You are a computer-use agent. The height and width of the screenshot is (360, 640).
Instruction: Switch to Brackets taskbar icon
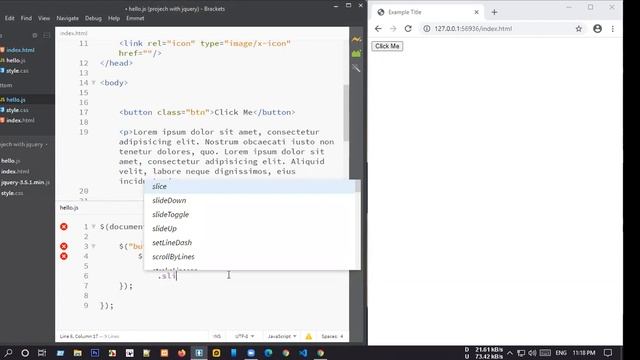(199, 353)
